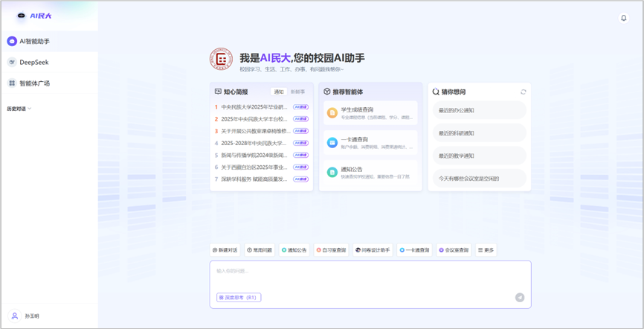
Task: Click AI速读 badge for item 2
Action: [300, 119]
